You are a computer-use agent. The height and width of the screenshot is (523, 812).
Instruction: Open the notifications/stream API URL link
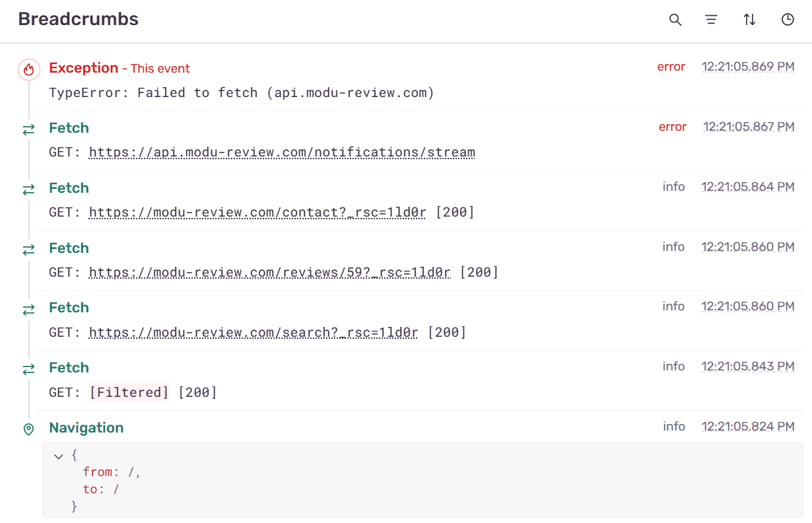282,153
